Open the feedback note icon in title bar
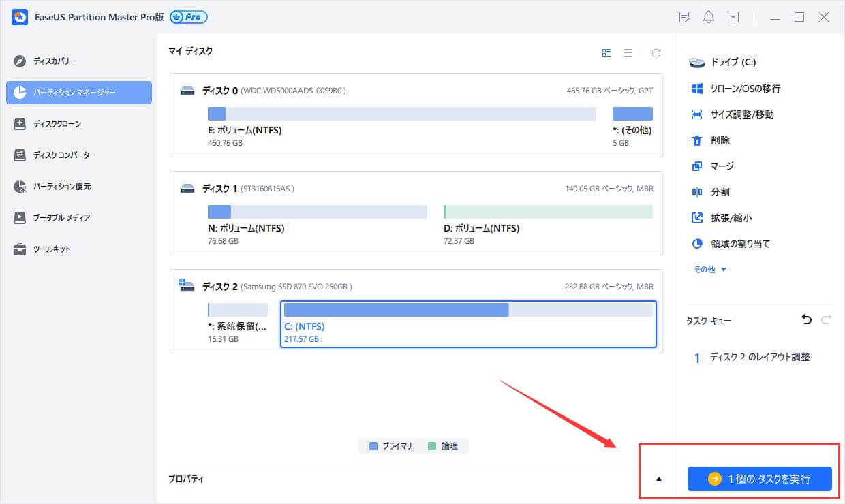The image size is (845, 504). (x=684, y=17)
